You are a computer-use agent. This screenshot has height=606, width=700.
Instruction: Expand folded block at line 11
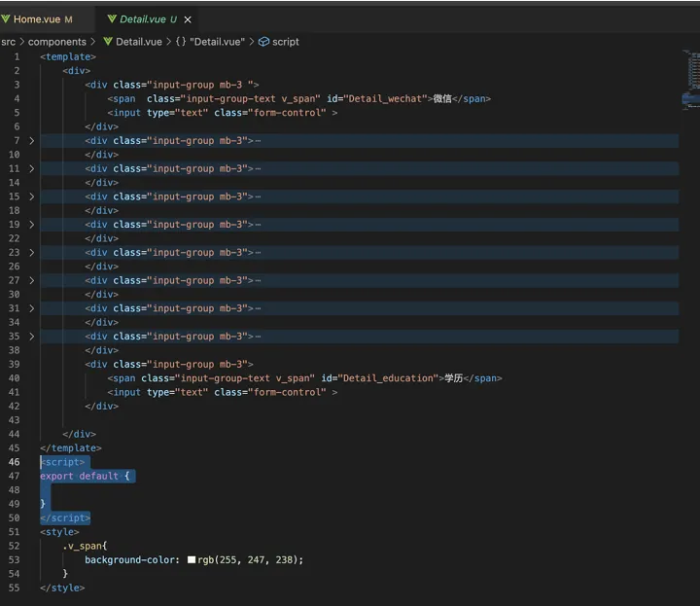[31, 169]
